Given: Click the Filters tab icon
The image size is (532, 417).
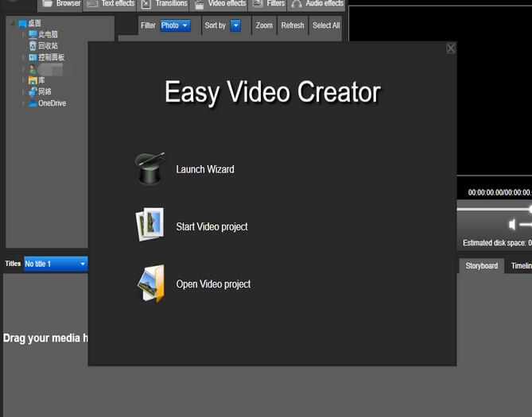Looking at the screenshot, I should pos(258,3).
